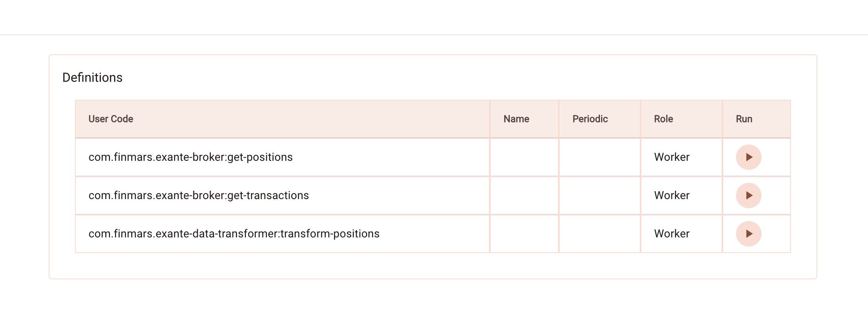Run the get-positions workflow
This screenshot has width=868, height=316.
[x=748, y=157]
